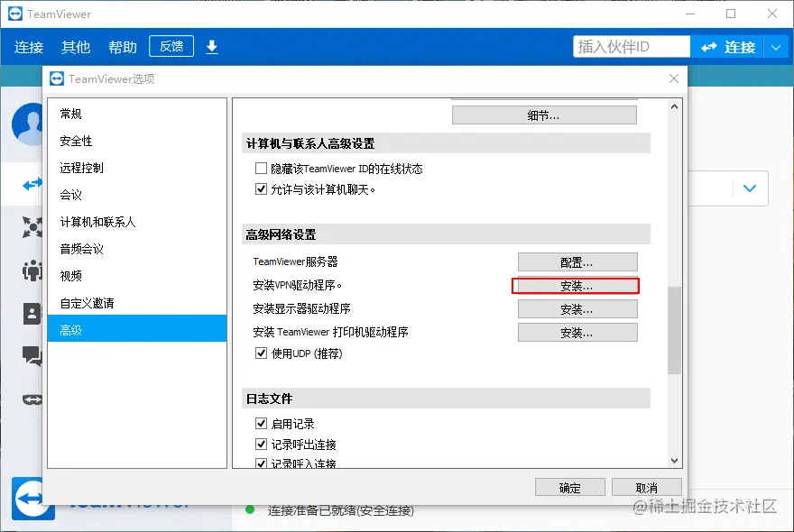Open the chat bubbles sidebar icon

click(x=32, y=356)
